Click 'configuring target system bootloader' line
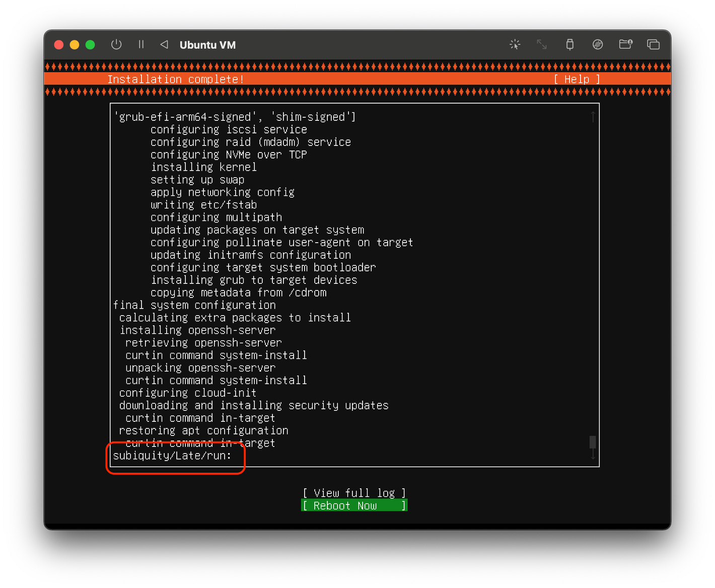 point(263,267)
